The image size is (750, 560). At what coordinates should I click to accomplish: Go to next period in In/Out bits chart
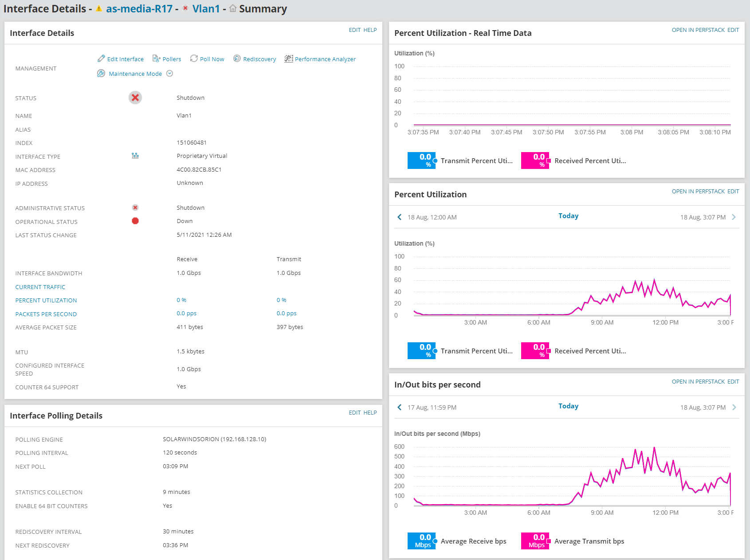(x=734, y=407)
